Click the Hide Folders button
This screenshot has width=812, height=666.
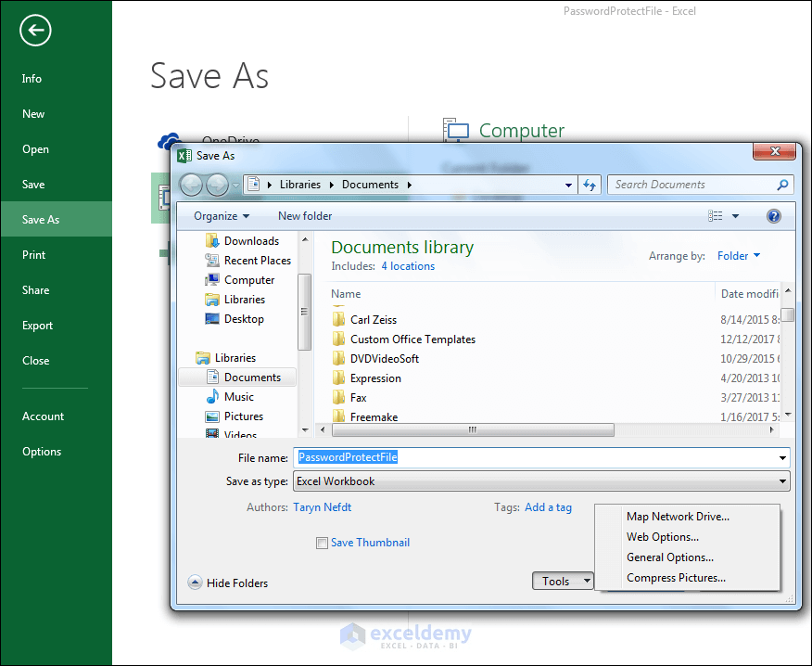(x=228, y=583)
